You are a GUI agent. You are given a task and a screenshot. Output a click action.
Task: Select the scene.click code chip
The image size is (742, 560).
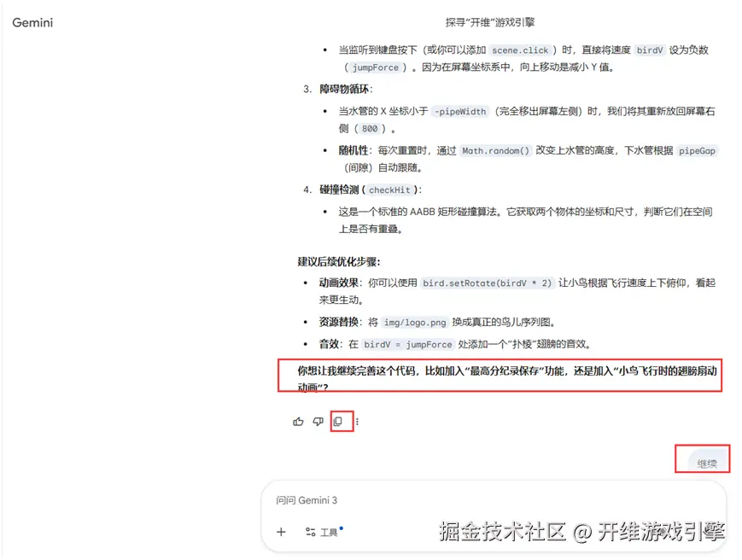[520, 50]
